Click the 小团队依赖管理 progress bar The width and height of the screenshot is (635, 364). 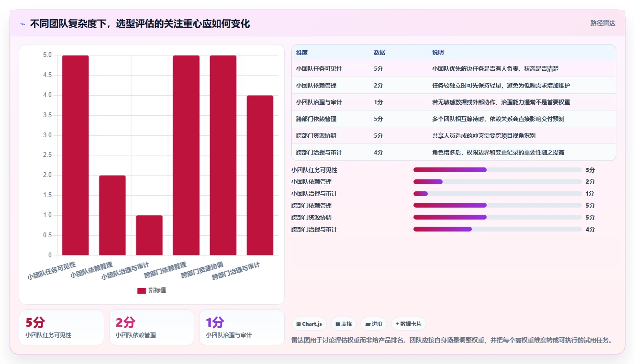coord(498,182)
